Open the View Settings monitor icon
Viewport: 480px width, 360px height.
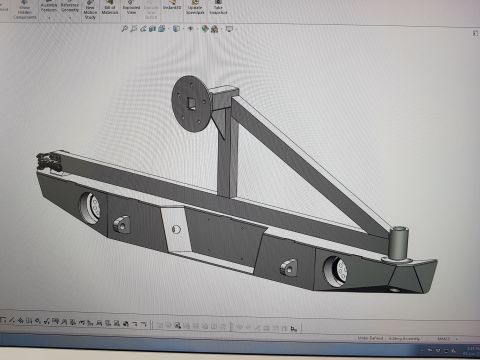pyautogui.click(x=229, y=29)
